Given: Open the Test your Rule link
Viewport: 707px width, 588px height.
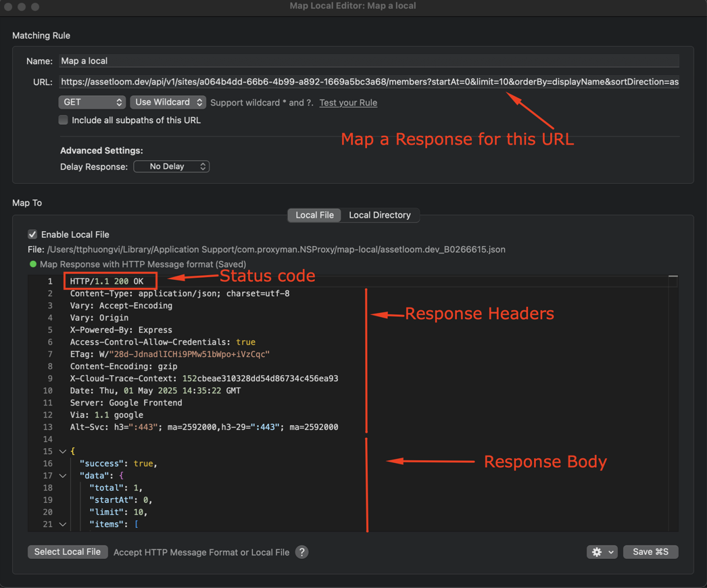Looking at the screenshot, I should 348,103.
